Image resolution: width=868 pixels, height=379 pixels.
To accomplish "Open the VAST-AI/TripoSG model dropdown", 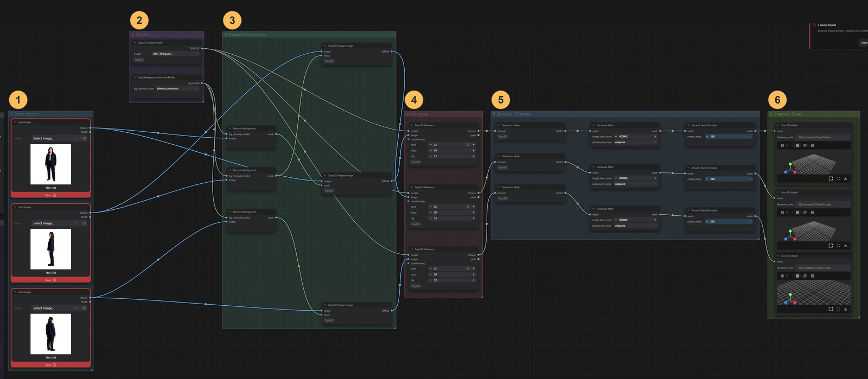I will click(x=175, y=54).
